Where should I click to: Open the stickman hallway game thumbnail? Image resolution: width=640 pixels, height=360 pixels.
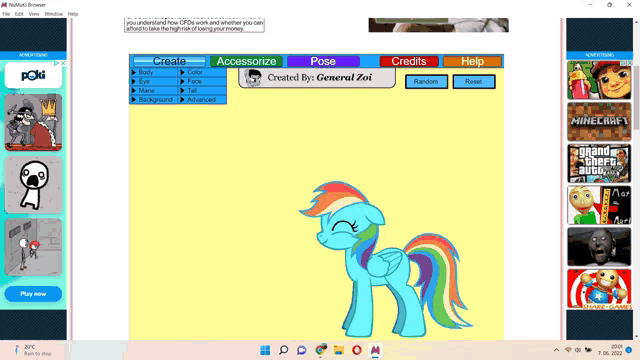click(33, 247)
